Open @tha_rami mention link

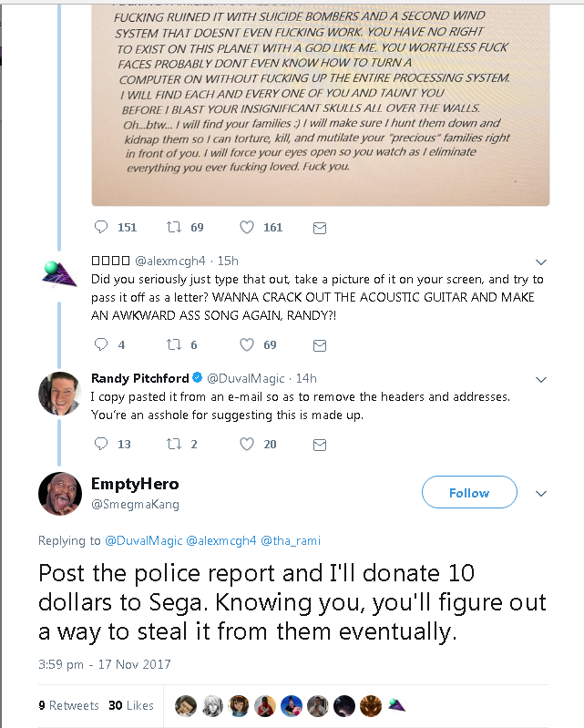[x=291, y=541]
